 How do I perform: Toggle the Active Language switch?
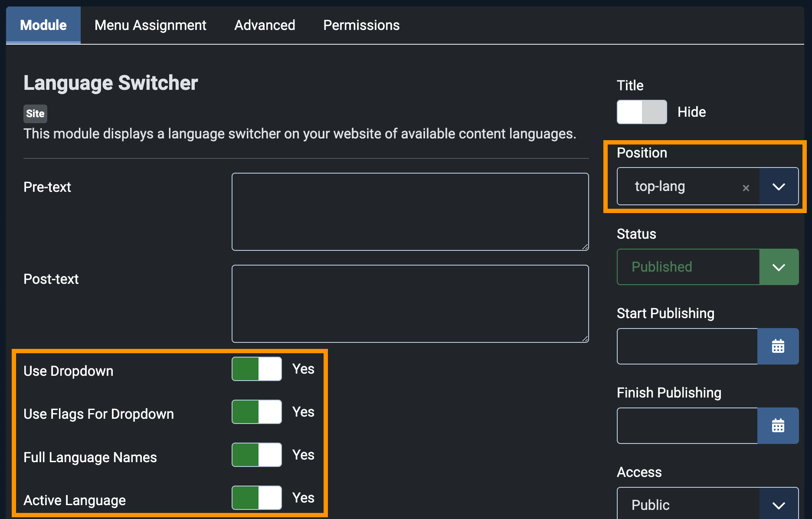pos(257,498)
